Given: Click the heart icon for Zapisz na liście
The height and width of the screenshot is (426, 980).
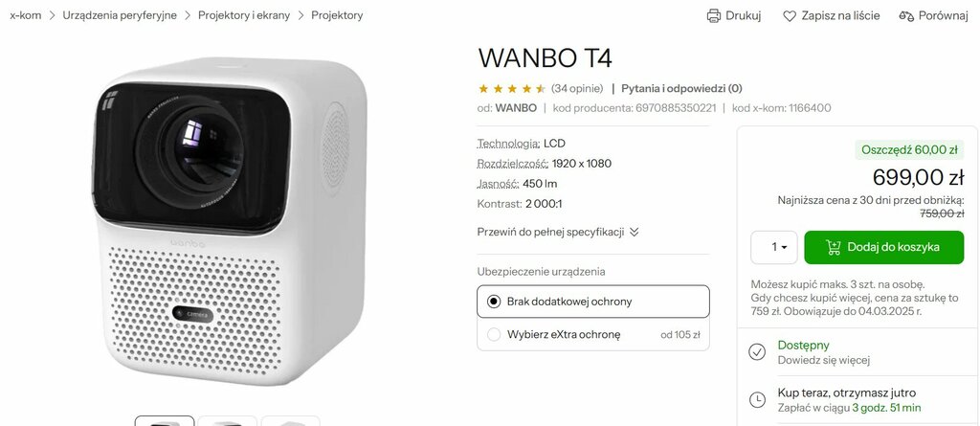Looking at the screenshot, I should click(x=790, y=15).
